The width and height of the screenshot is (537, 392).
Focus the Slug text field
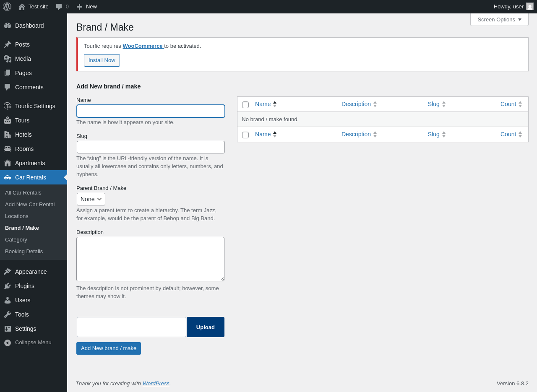(x=151, y=147)
